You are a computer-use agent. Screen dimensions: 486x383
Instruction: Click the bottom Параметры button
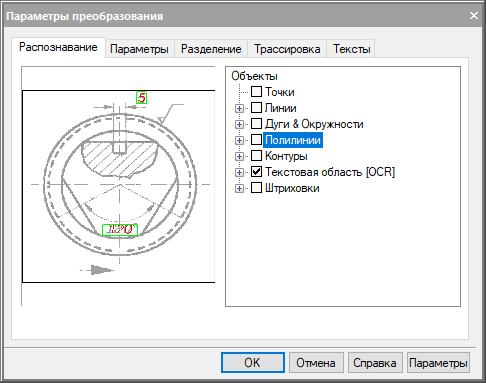pyautogui.click(x=438, y=363)
